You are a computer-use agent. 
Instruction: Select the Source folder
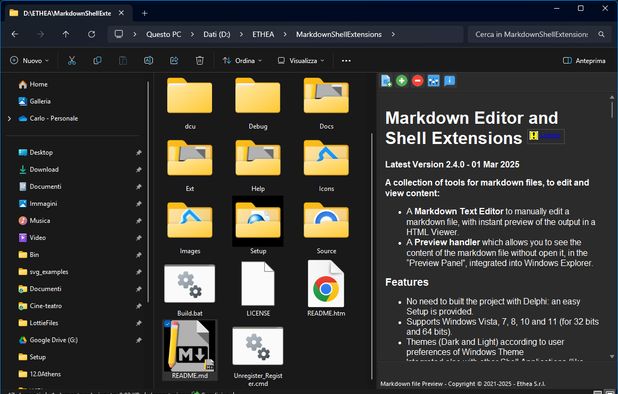pos(326,228)
